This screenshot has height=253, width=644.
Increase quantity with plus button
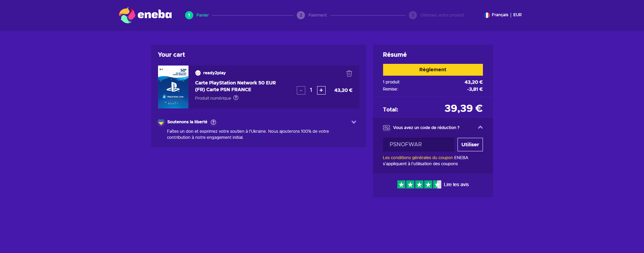[321, 91]
